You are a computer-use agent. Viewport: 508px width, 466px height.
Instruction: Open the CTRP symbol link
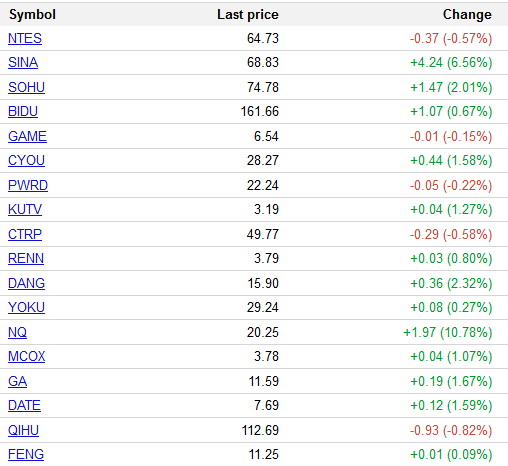[x=25, y=234]
